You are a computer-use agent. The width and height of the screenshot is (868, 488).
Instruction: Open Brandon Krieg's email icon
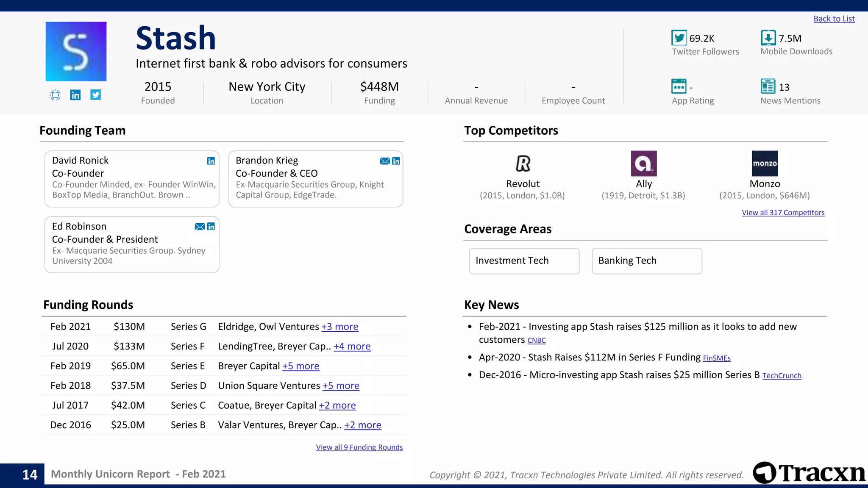tap(385, 161)
